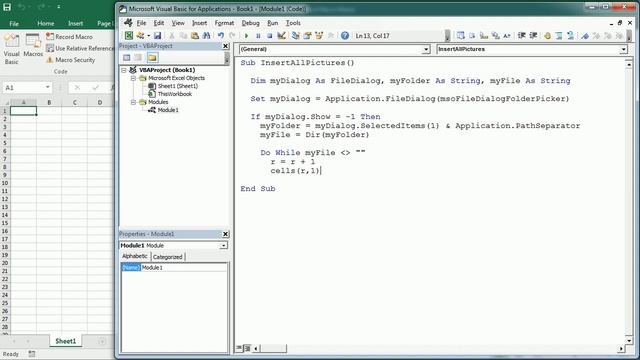
Task: Click List Properties/Methods icon on the Edit toolbar
Action: point(460,36)
